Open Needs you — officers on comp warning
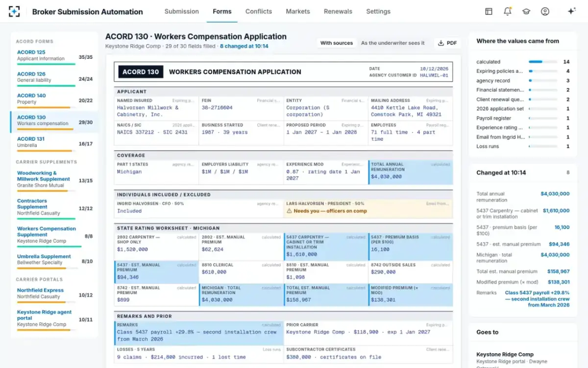588x368 pixels. [x=368, y=209]
